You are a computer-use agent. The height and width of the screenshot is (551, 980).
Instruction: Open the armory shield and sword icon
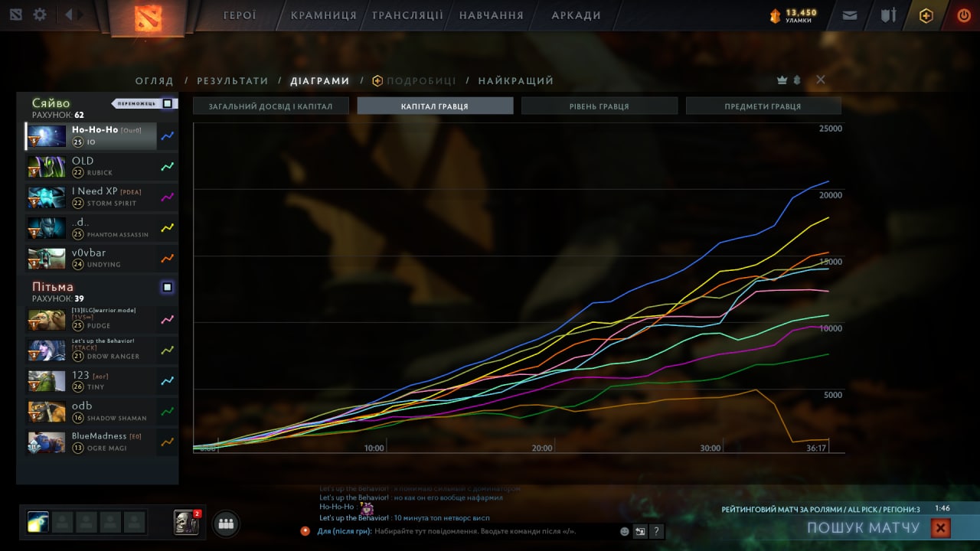[x=888, y=15]
